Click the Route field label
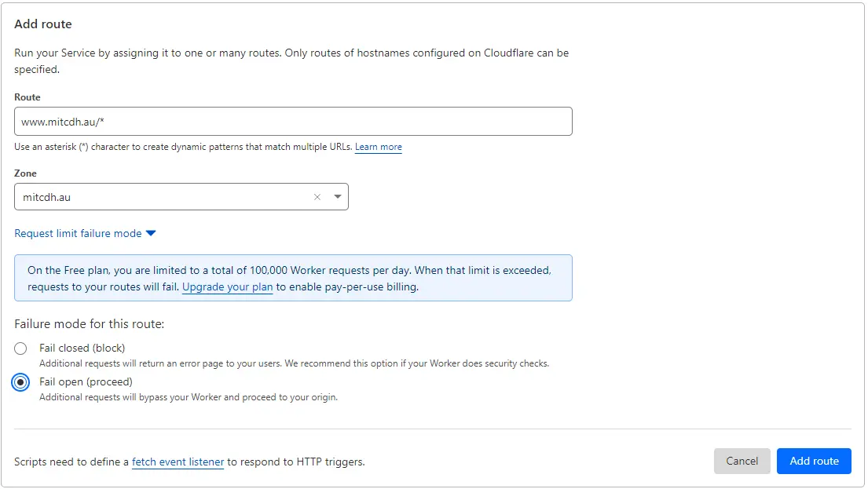Image resolution: width=868 pixels, height=489 pixels. [26, 97]
